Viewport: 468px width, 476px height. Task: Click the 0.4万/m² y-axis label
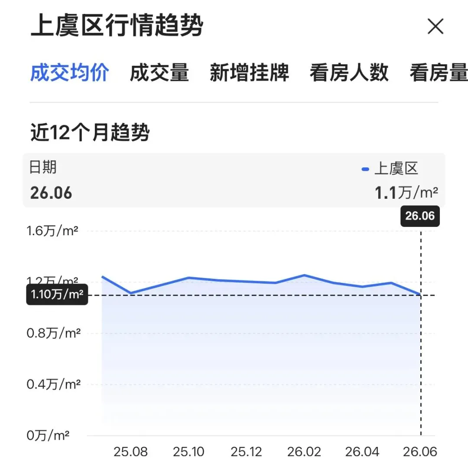(53, 384)
